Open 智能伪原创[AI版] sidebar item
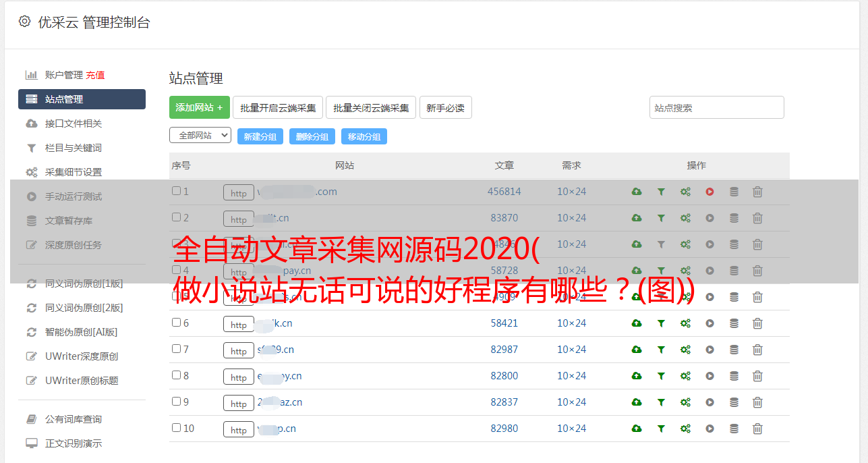Viewport: 868px width, 463px height. coord(82,332)
